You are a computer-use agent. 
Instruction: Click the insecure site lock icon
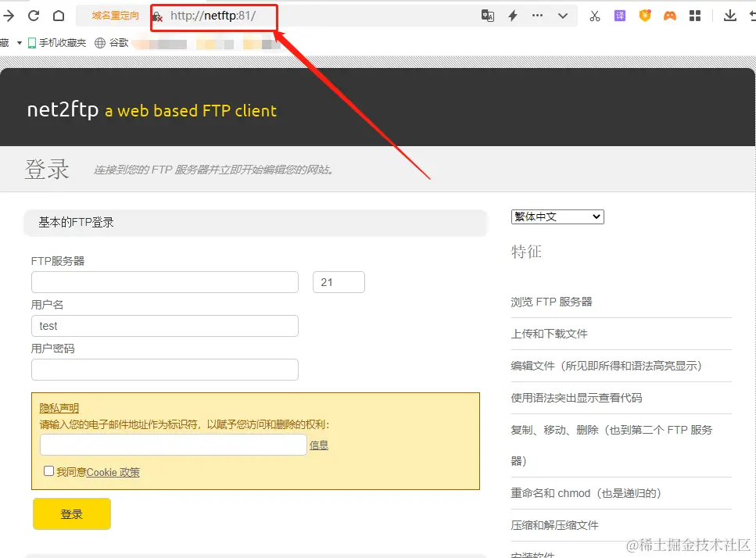point(158,17)
